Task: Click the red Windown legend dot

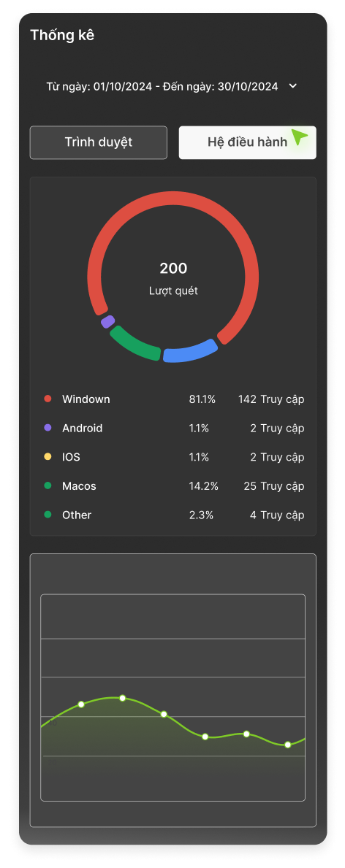Action: point(48,399)
